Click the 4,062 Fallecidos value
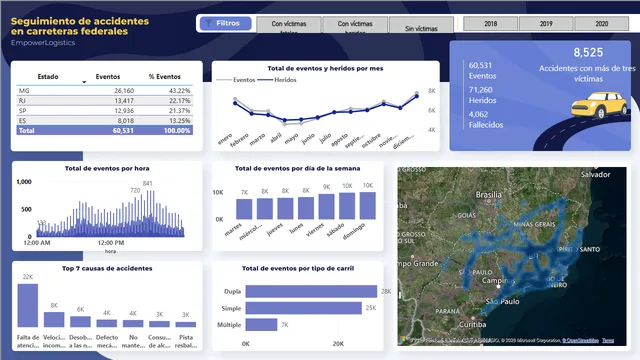The height and width of the screenshot is (360, 640). click(x=478, y=114)
